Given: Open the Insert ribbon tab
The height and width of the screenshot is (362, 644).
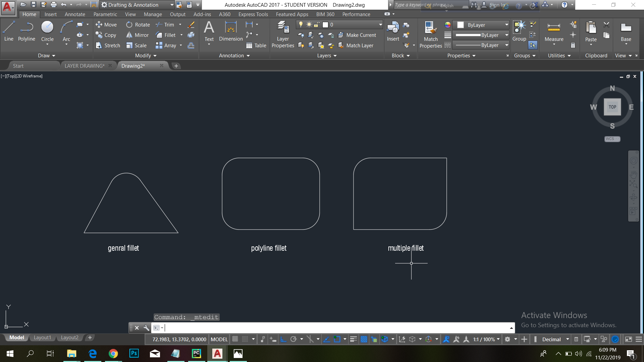Looking at the screenshot, I should (x=51, y=14).
